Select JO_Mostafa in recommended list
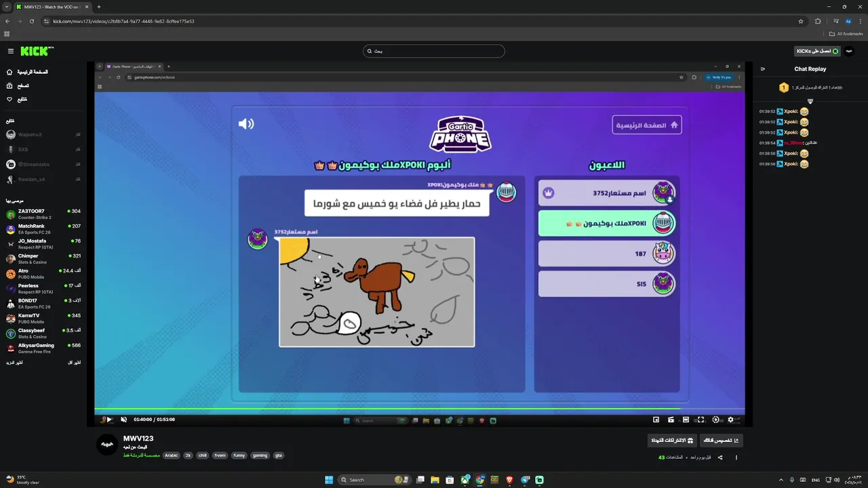 tap(43, 244)
